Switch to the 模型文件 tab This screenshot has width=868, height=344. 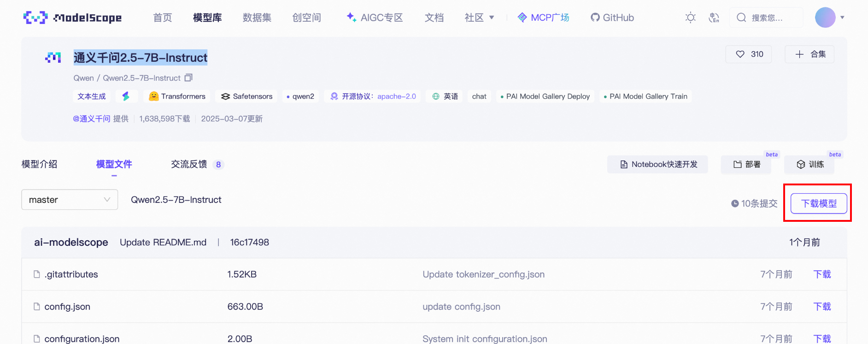click(x=114, y=164)
